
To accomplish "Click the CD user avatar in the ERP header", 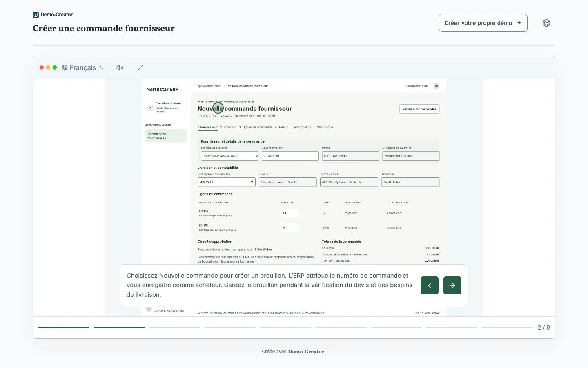I will pos(437,86).
